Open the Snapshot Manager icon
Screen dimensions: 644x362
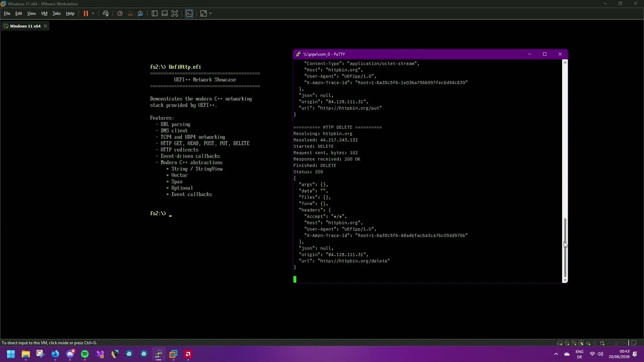pos(140,14)
